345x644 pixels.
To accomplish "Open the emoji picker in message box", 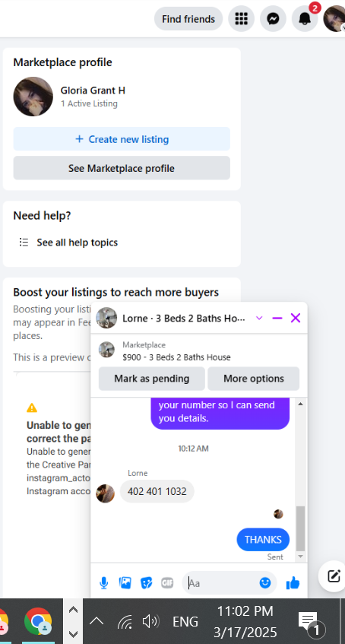I will pyautogui.click(x=265, y=582).
